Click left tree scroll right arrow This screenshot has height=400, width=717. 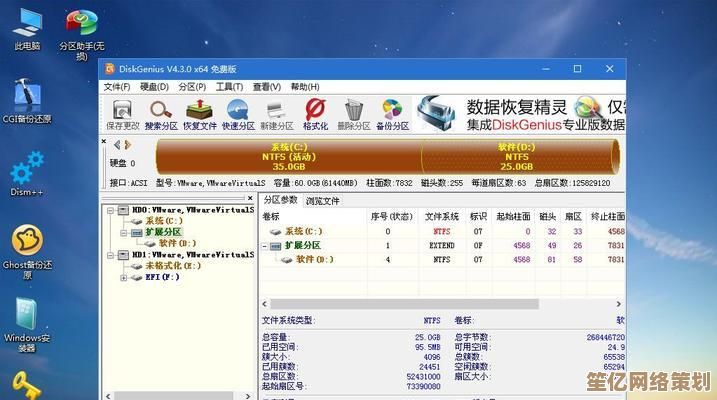pos(248,396)
